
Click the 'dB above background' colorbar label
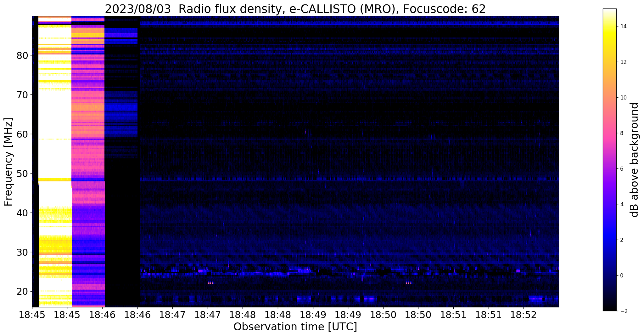click(x=634, y=160)
